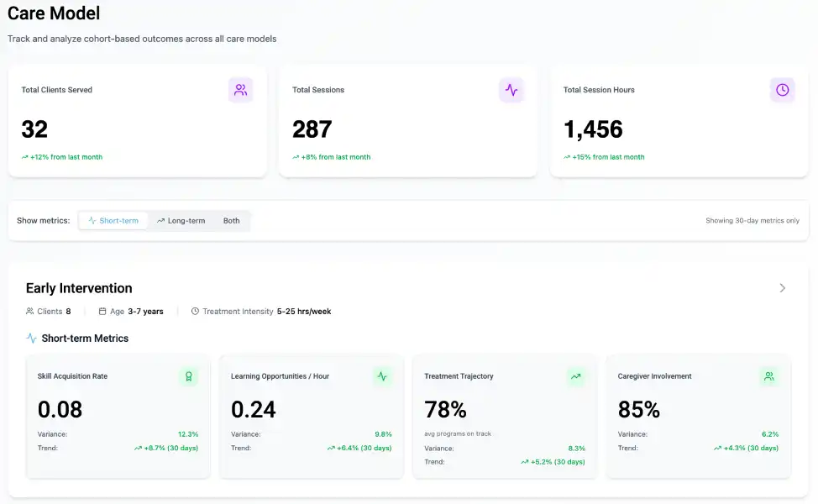Click the '3-7 years' age value
The image size is (818, 504).
[145, 312]
